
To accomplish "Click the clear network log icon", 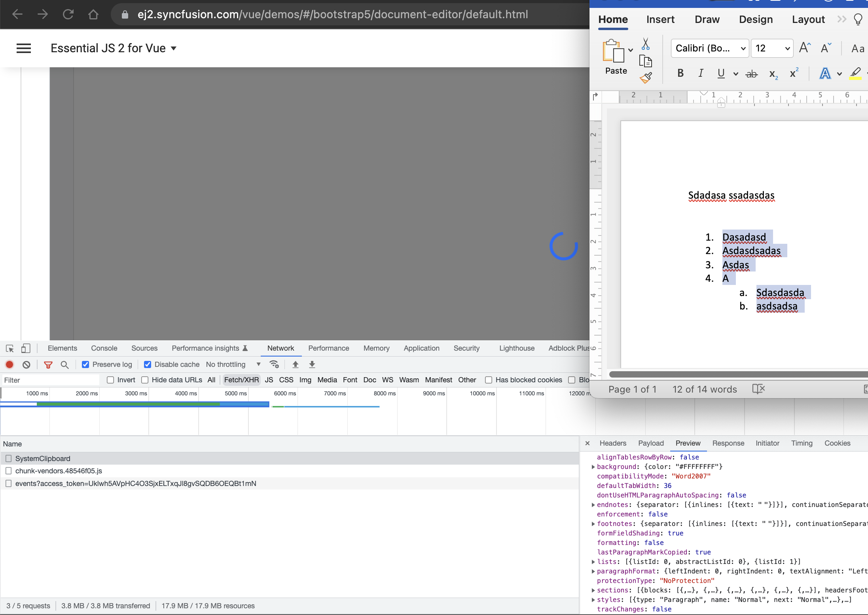I will point(27,364).
